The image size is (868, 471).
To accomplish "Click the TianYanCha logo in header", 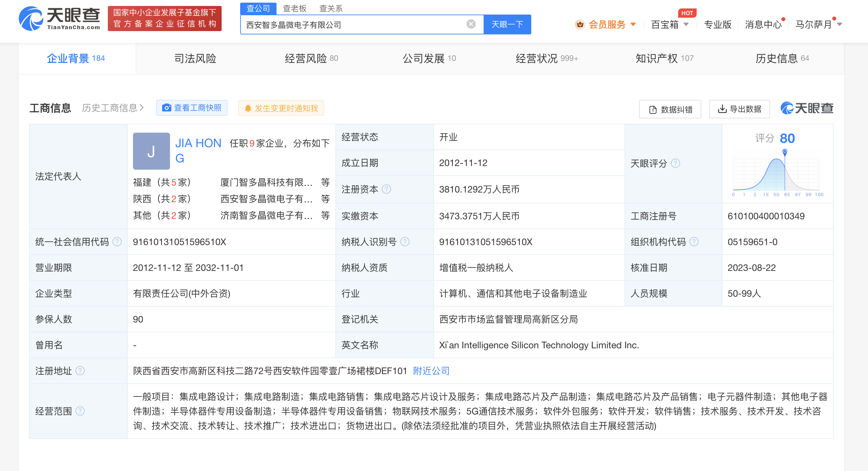I will pos(59,19).
